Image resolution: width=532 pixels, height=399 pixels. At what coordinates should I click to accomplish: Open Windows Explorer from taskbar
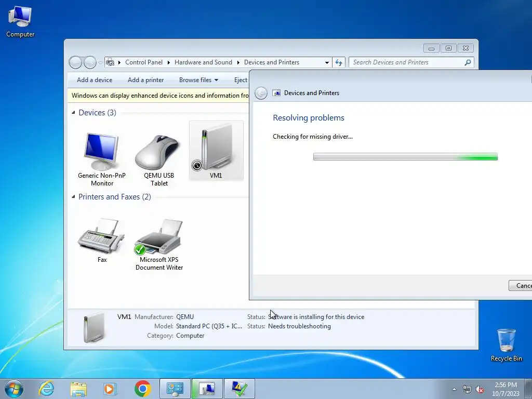coord(78,389)
